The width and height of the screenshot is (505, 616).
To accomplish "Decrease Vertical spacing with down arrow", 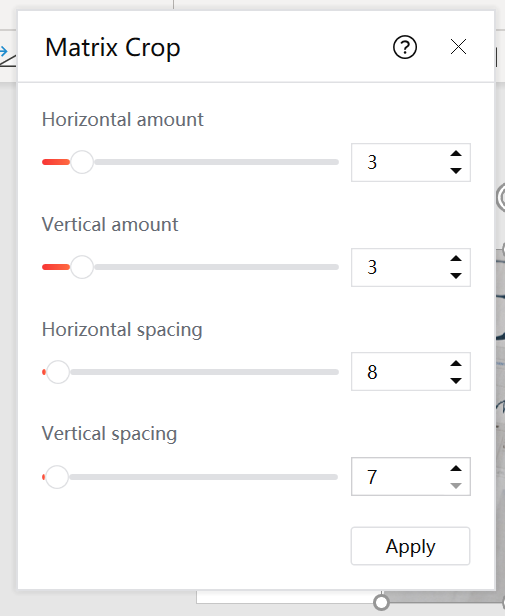I will click(x=456, y=486).
